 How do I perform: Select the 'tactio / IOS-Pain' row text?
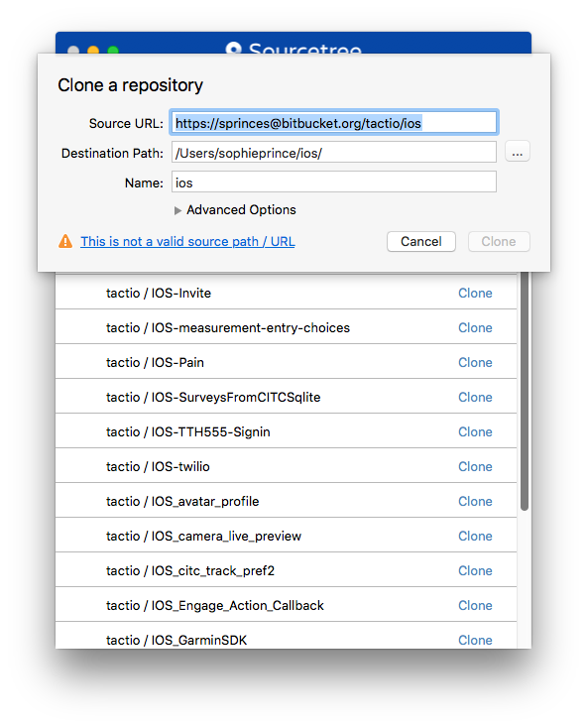pos(155,363)
